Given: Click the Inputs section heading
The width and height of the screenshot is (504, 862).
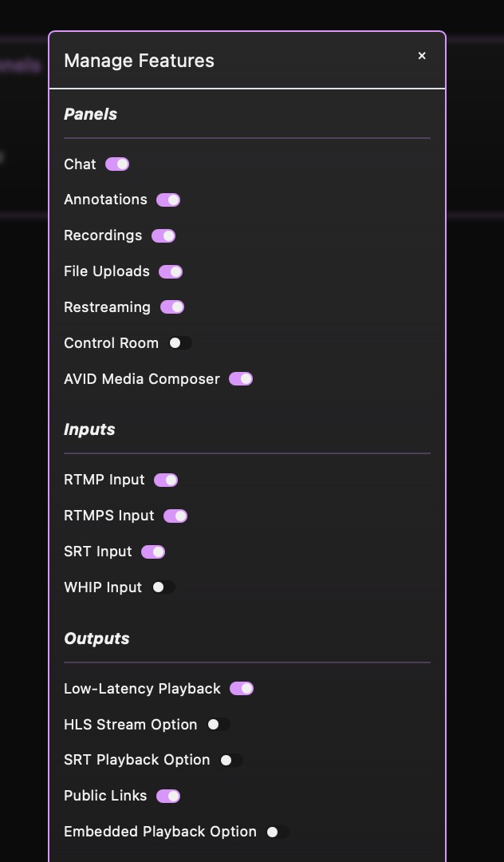Looking at the screenshot, I should [89, 429].
